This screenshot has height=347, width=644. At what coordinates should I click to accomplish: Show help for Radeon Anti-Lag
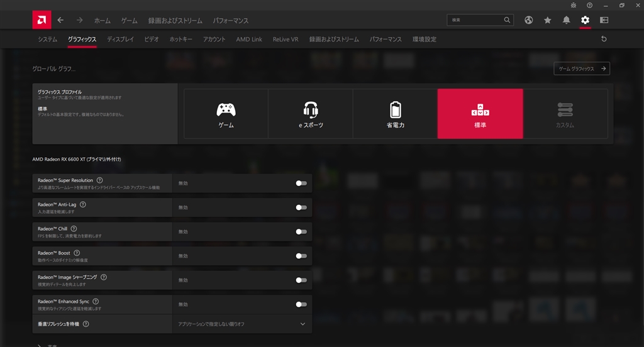[x=83, y=204]
